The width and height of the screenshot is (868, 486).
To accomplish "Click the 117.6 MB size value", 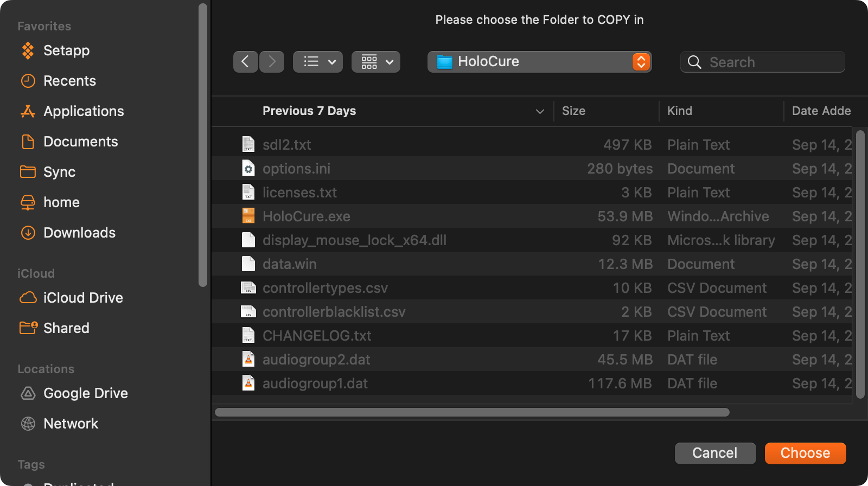I will click(x=620, y=383).
